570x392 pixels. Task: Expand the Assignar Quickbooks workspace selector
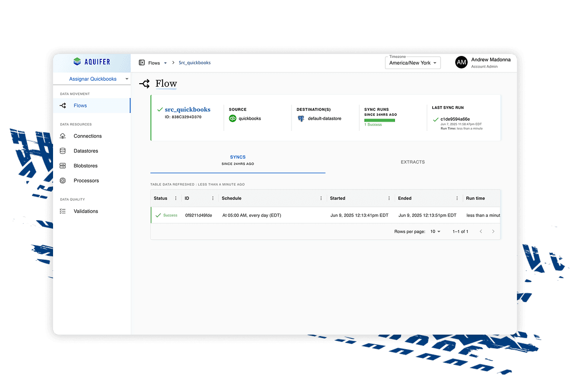pyautogui.click(x=92, y=79)
